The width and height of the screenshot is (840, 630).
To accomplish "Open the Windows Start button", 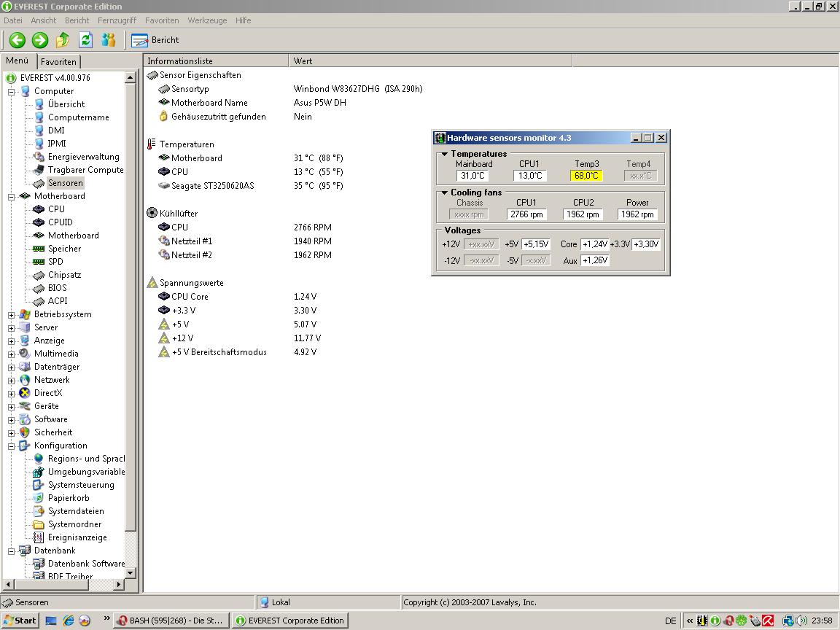I will point(20,621).
